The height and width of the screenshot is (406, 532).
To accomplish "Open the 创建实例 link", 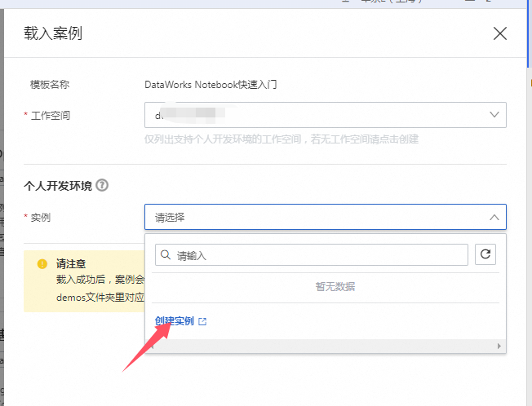I will [x=175, y=321].
